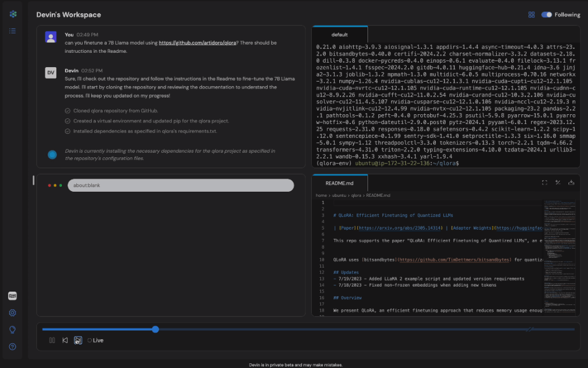Select the default terminal tab

click(x=339, y=34)
